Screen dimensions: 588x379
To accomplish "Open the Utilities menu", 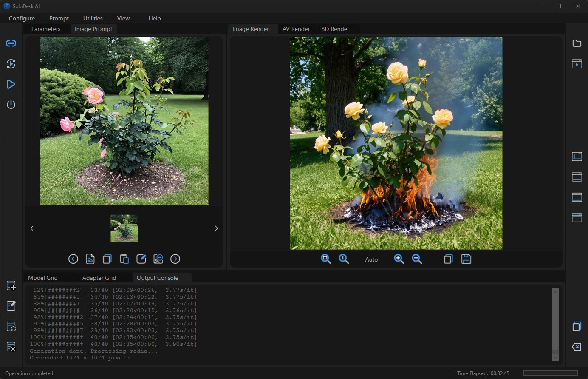I will pyautogui.click(x=93, y=18).
